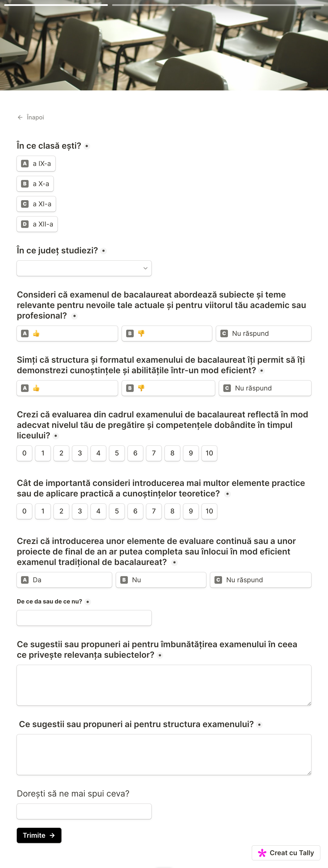Click thumbs down for exam relevance question
This screenshot has width=328, height=868.
tap(167, 333)
